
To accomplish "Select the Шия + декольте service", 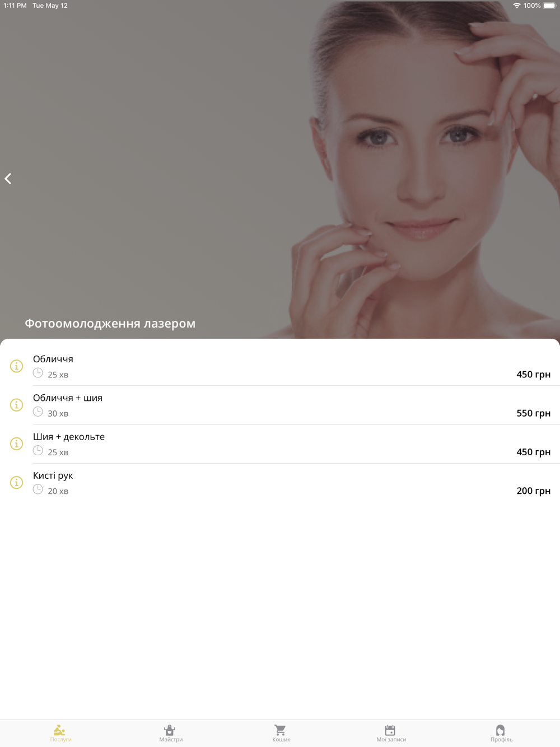I will click(280, 443).
